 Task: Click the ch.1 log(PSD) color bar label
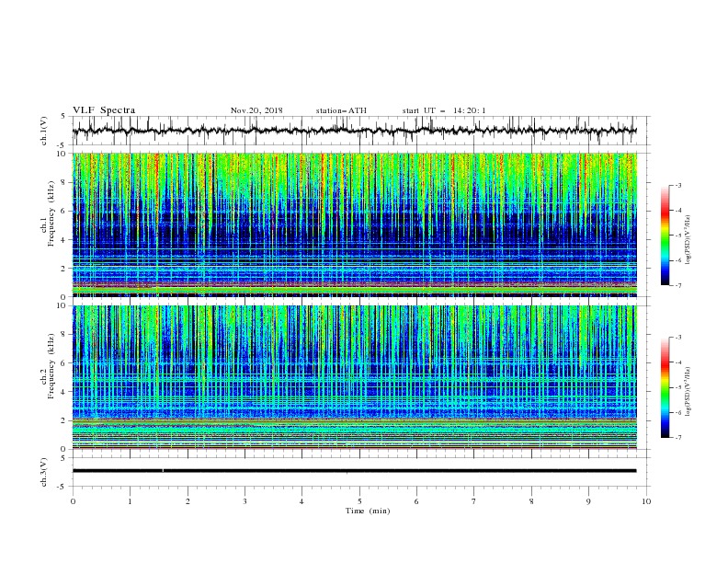pos(689,240)
